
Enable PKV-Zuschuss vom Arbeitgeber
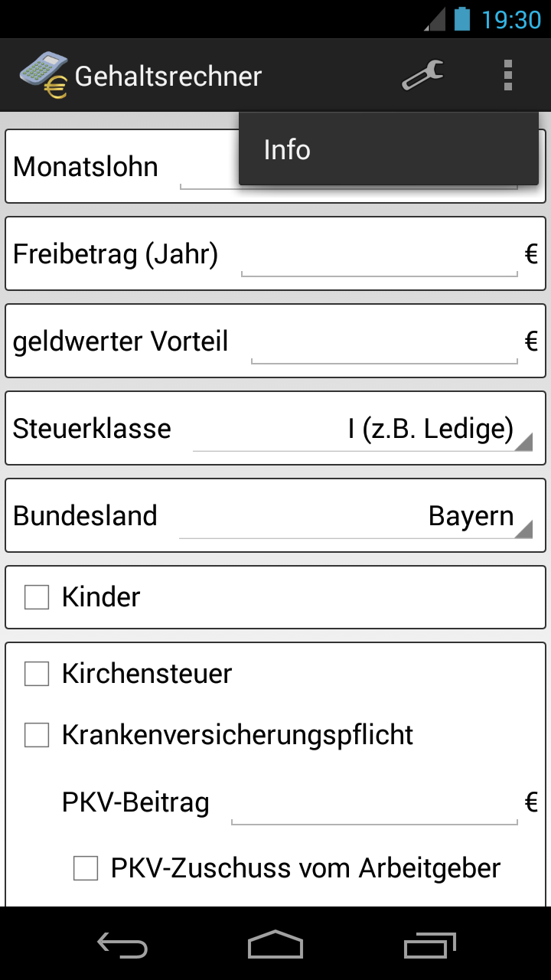[x=85, y=867]
